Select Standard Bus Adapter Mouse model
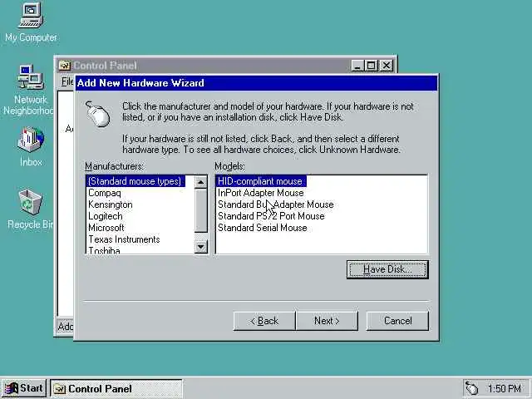532x399 pixels. (x=275, y=204)
